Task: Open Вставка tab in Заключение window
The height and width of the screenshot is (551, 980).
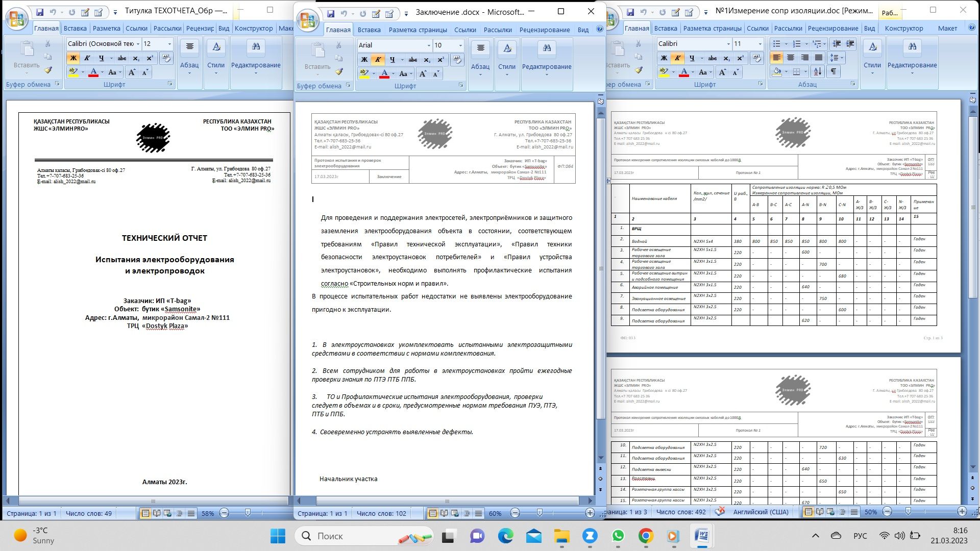Action: tap(369, 30)
